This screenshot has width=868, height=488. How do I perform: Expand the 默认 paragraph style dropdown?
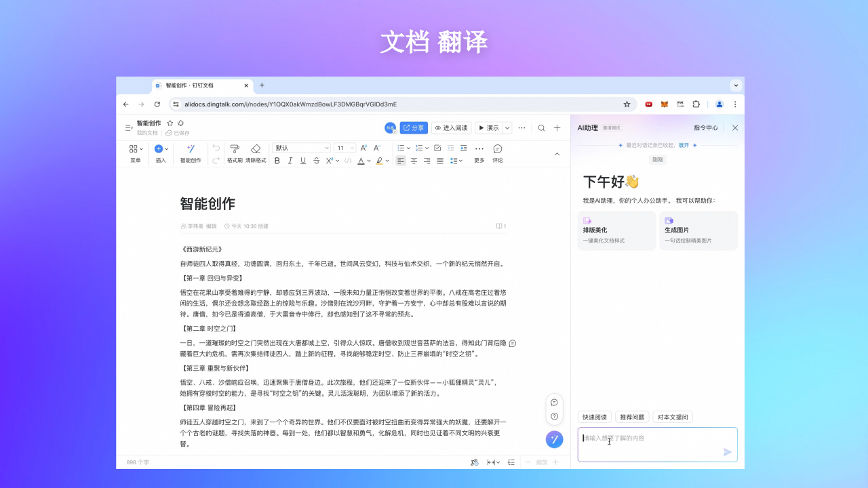301,148
